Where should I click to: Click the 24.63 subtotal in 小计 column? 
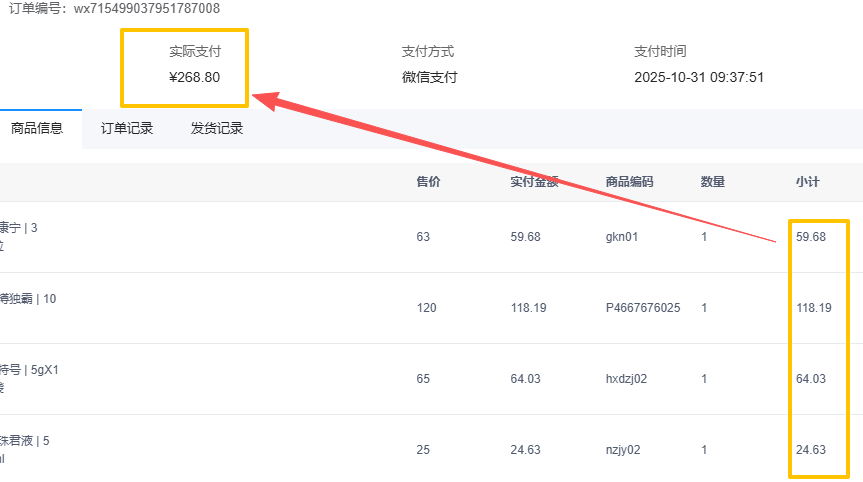point(810,450)
